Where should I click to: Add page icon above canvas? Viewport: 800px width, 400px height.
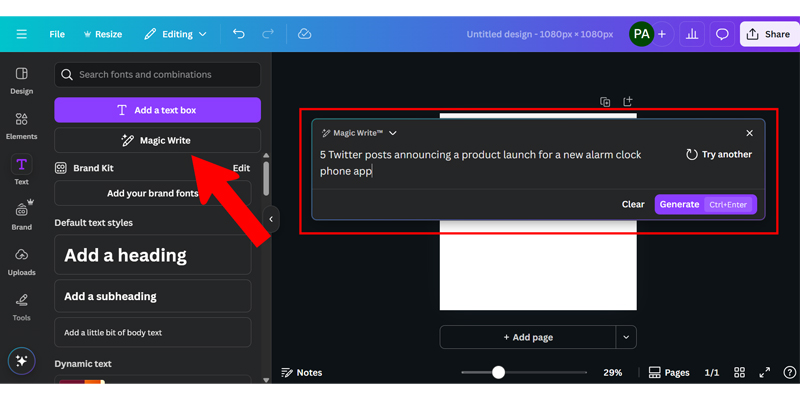628,102
